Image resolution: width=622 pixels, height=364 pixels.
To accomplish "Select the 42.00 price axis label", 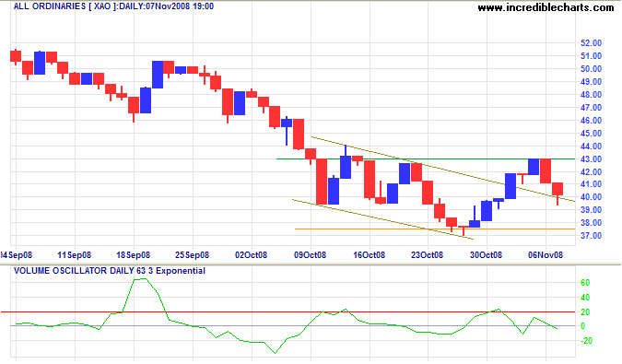I will 591,171.
